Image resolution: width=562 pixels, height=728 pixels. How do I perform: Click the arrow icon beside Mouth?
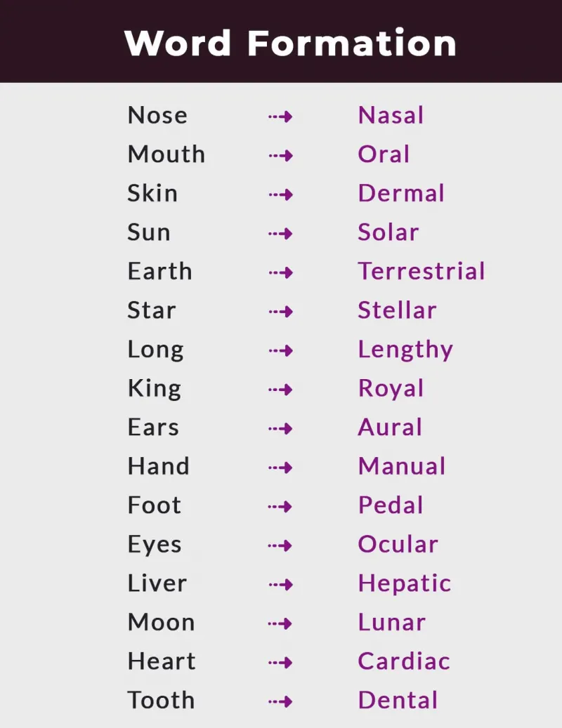(x=280, y=155)
